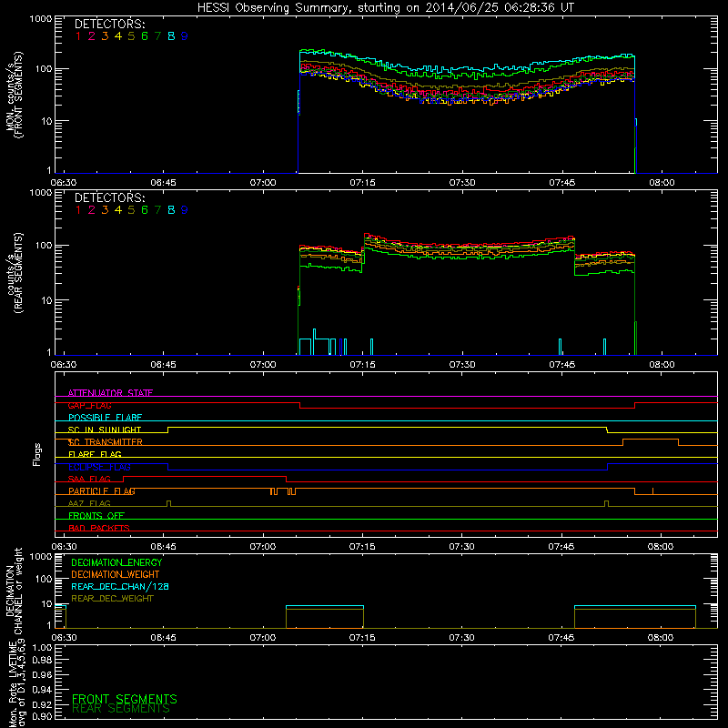Screen dimensions: 728x728
Task: Click the FRONTS_OFF flag label
Action: click(x=96, y=516)
